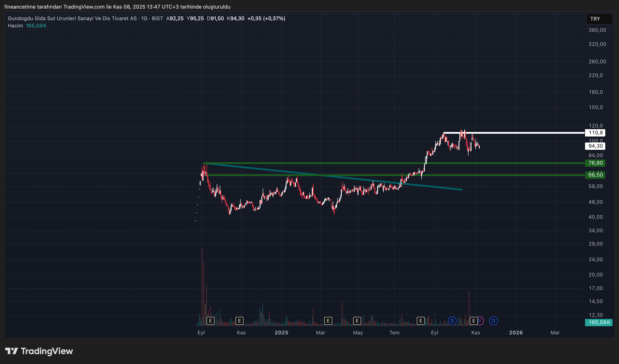Click the purple lightning event marker
This screenshot has height=364, width=619.
pos(481,321)
